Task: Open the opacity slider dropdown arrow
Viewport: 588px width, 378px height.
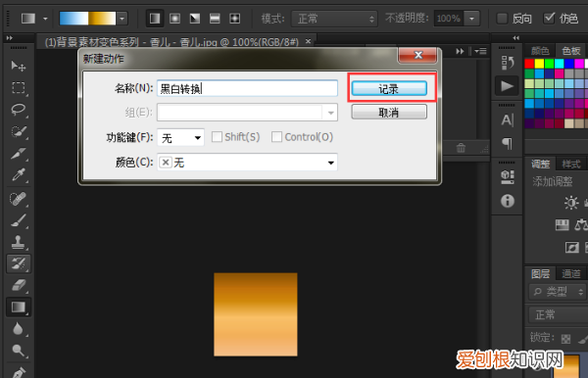Action: coord(471,18)
